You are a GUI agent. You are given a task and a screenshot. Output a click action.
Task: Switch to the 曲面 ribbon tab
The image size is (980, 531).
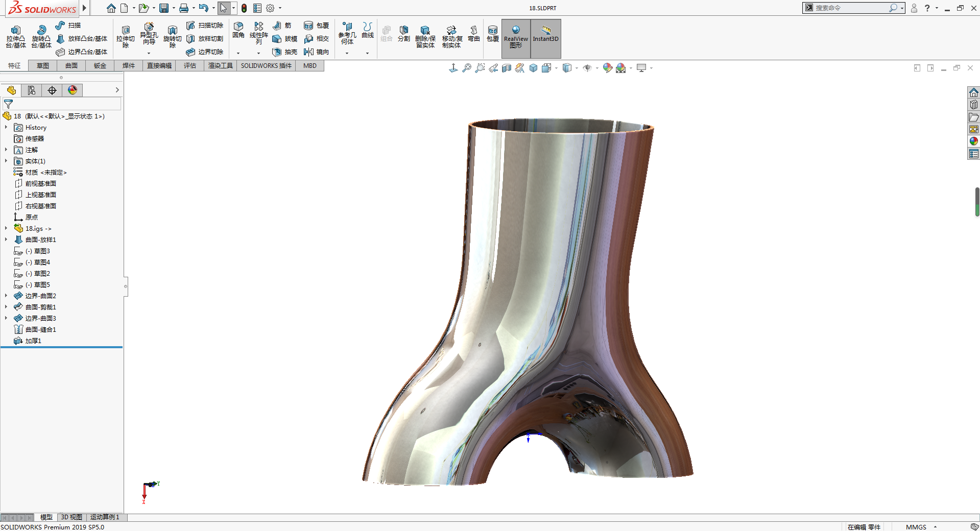(x=71, y=66)
